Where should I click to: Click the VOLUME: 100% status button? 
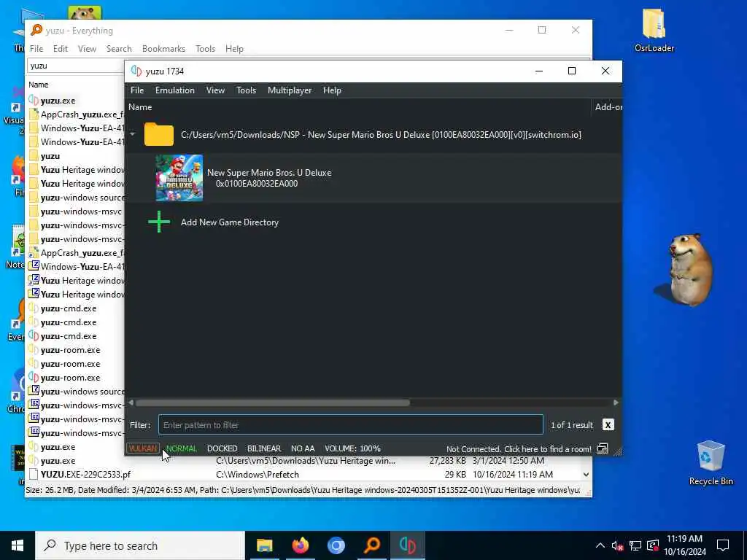point(352,448)
